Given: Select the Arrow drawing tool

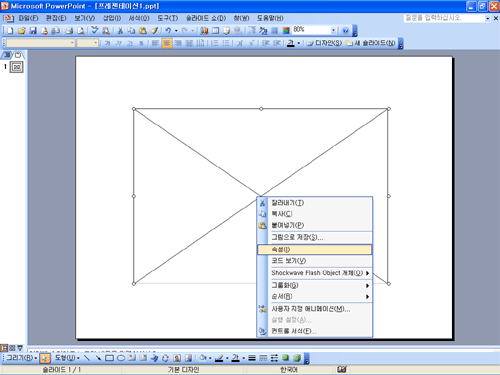Looking at the screenshot, I should coord(98,358).
